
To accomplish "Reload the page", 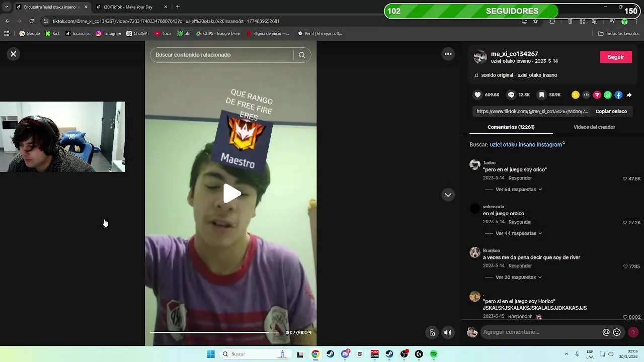I will click(31, 21).
